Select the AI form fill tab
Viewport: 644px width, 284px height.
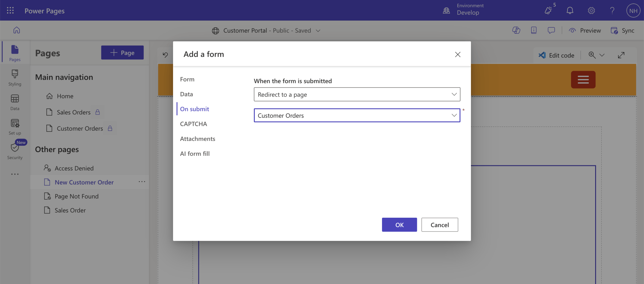tap(195, 154)
